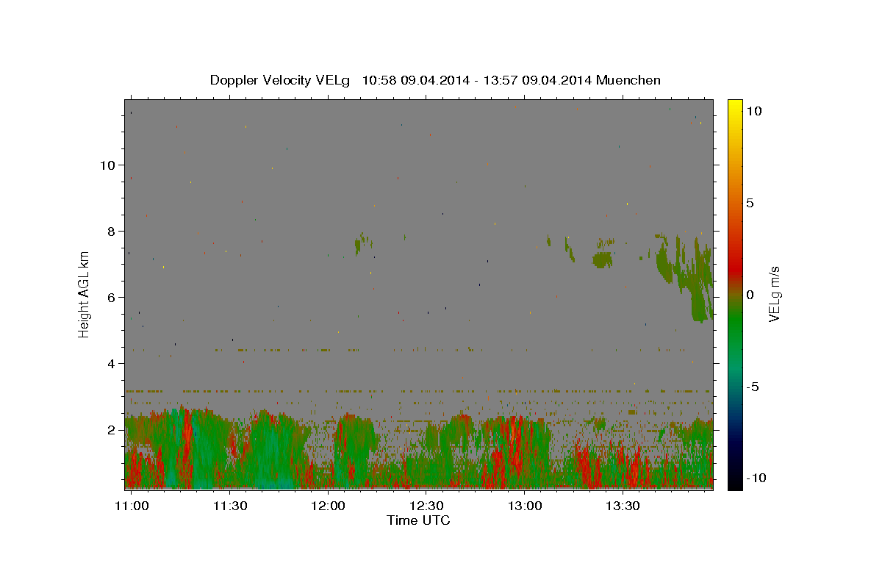This screenshot has height=588, width=882.
Task: Select the 11:30 time tick label
Action: (230, 506)
